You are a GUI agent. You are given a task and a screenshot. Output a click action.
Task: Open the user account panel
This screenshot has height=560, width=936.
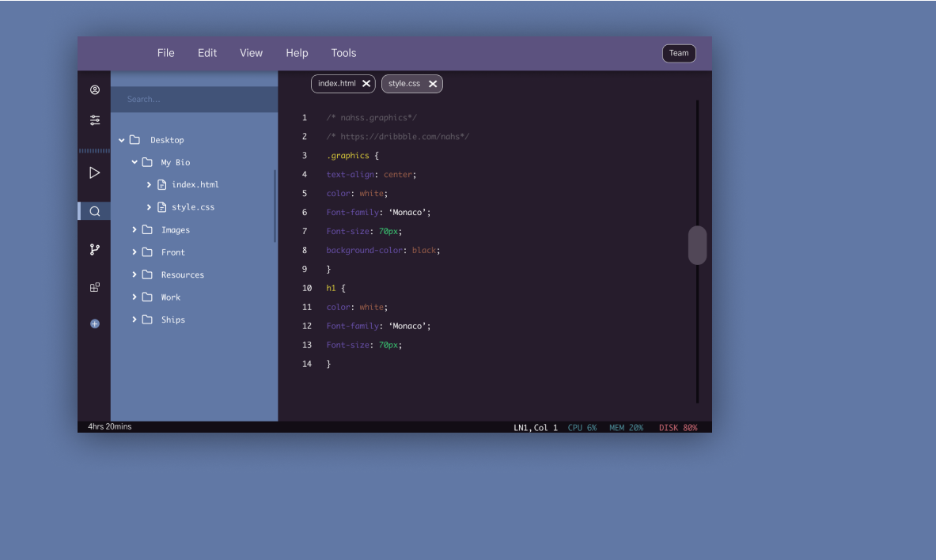94,89
